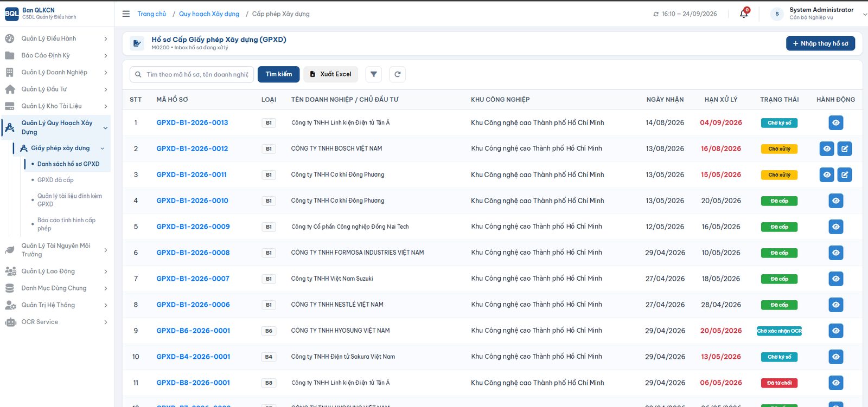Edit record GPXD-B1-2026-0011 via pencil icon
This screenshot has height=407, width=868.
845,175
